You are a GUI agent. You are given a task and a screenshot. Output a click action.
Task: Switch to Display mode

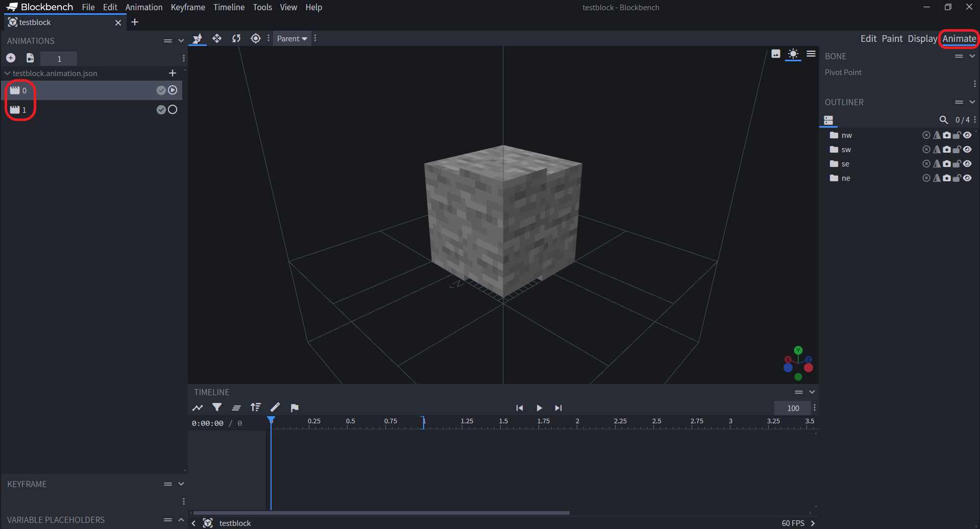click(x=922, y=38)
